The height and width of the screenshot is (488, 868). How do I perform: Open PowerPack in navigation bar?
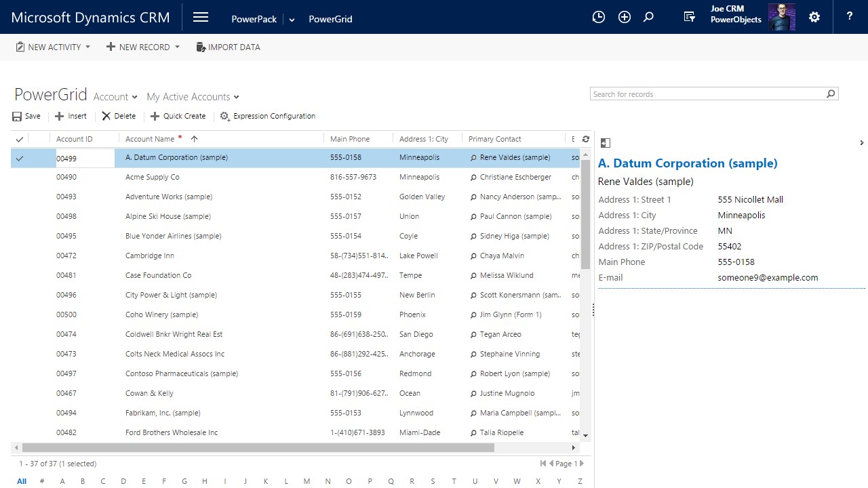[x=254, y=19]
